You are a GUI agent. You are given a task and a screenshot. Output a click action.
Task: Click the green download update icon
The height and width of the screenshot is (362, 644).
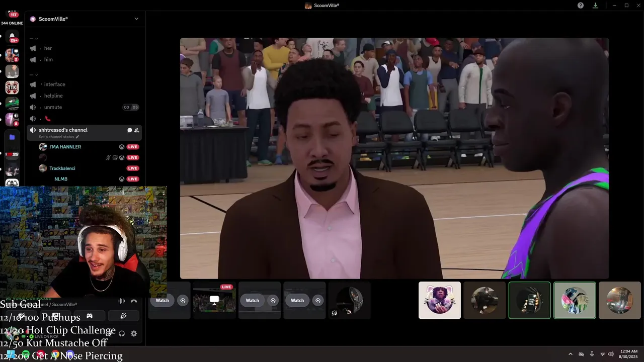[595, 5]
